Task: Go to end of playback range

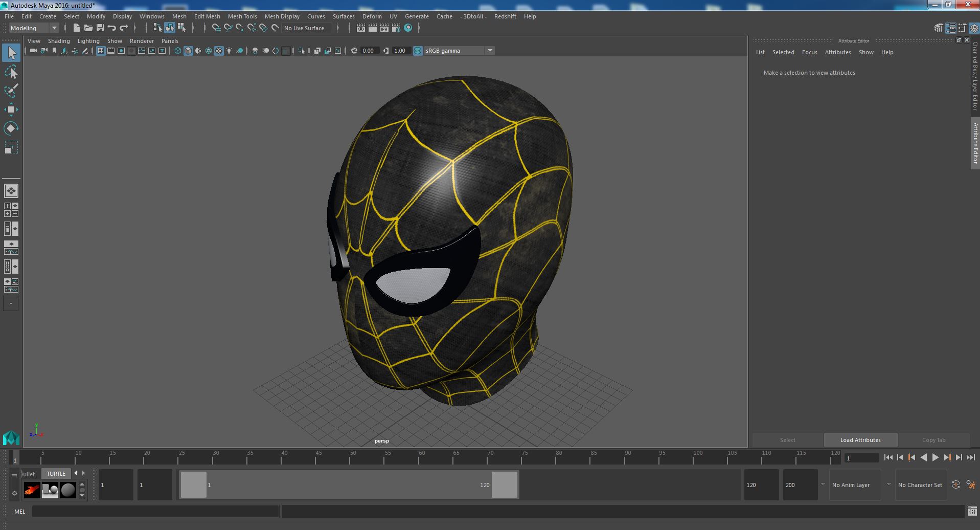Action: (970, 458)
